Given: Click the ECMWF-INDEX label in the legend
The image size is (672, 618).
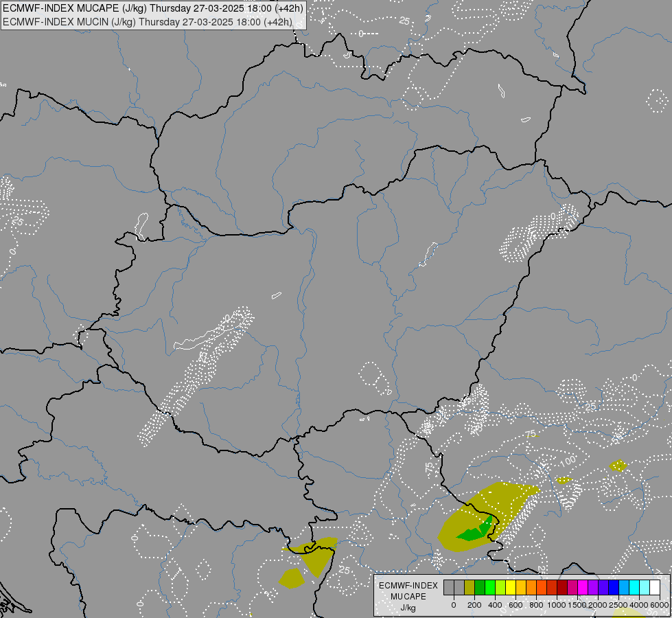Looking at the screenshot, I should (x=408, y=586).
